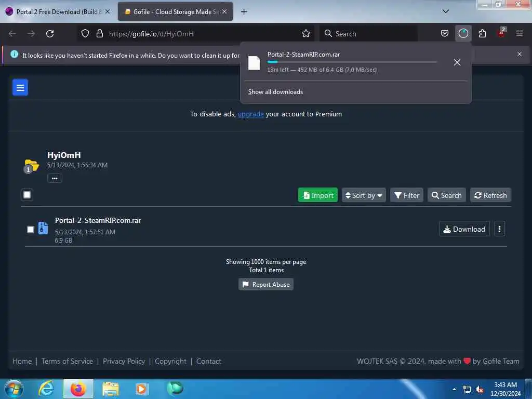
Task: Open the Home footer link
Action: click(22, 361)
